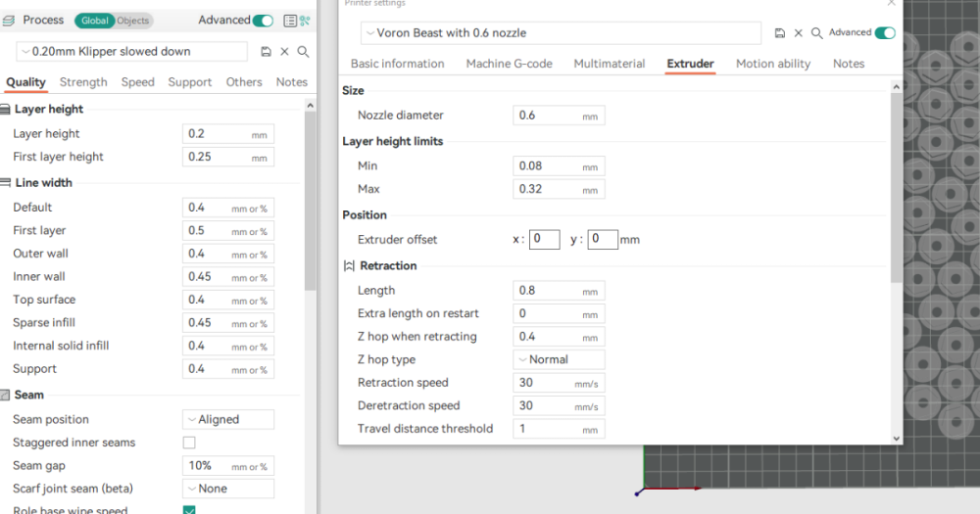Open the Quality tab
Image resolution: width=980 pixels, height=514 pixels.
pyautogui.click(x=25, y=82)
